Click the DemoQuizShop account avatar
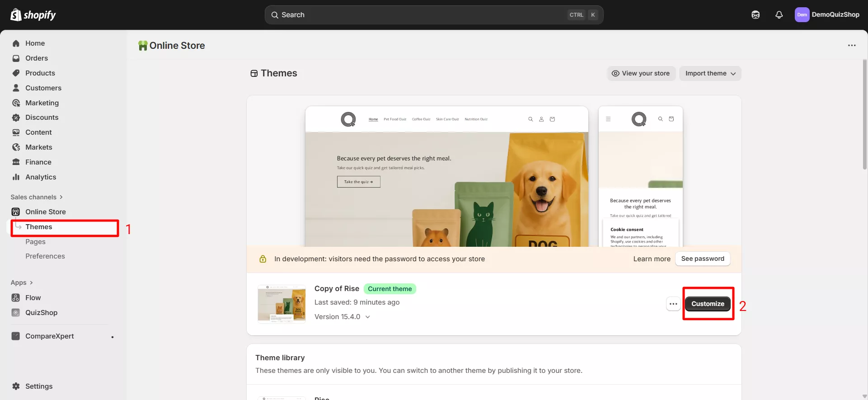The width and height of the screenshot is (868, 400). [802, 15]
